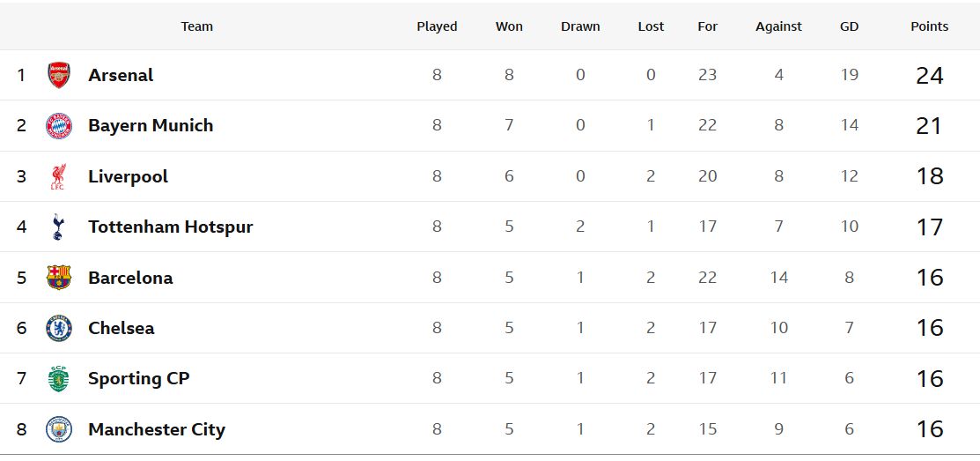Viewport: 980px width, 461px height.
Task: Click the Points column header
Action: 929,26
